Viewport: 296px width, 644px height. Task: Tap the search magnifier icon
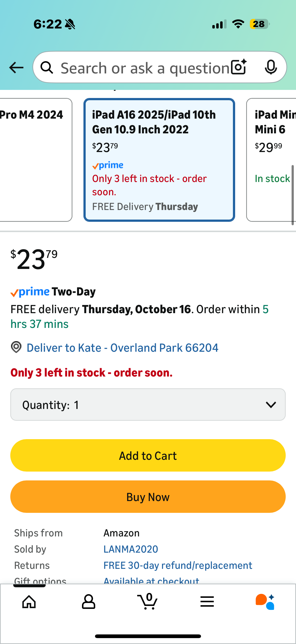47,68
